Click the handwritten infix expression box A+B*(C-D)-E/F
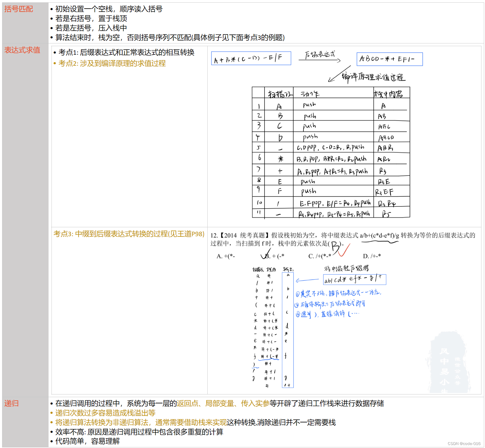 click(251, 58)
